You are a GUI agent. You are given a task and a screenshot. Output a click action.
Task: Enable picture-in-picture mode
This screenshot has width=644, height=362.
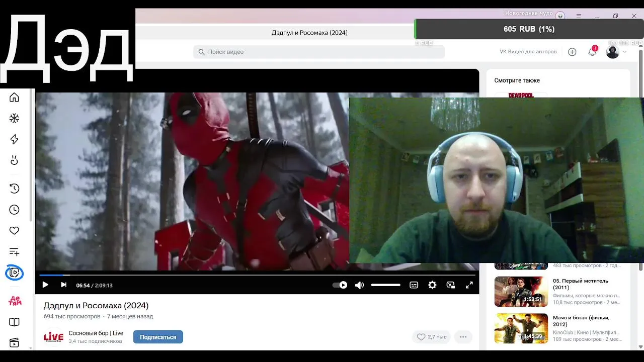coord(451,285)
